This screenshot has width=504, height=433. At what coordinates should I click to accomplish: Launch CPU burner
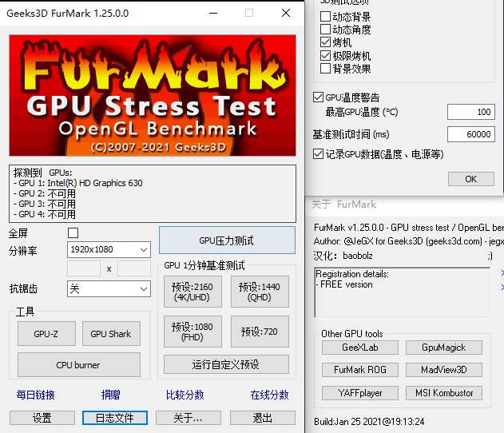[x=78, y=365]
